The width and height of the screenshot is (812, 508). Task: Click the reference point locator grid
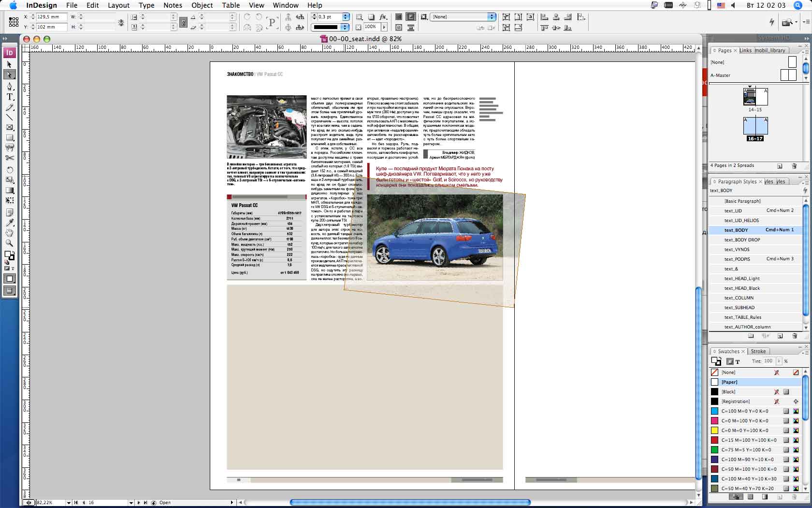[14, 21]
